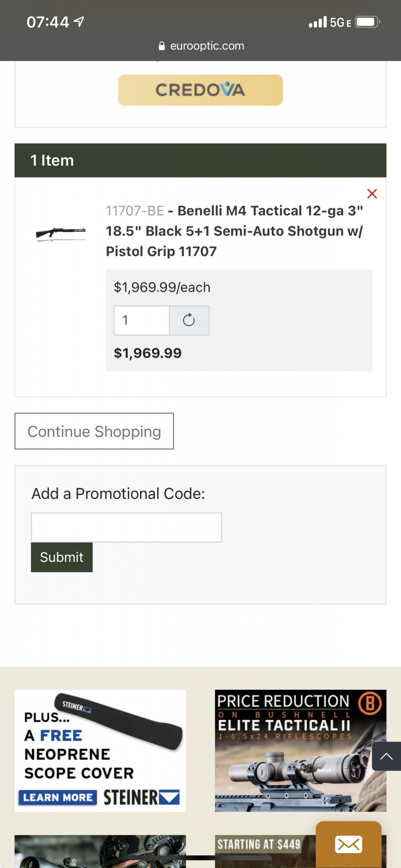Focus the promotional code text field
The image size is (401, 868).
coord(126,527)
